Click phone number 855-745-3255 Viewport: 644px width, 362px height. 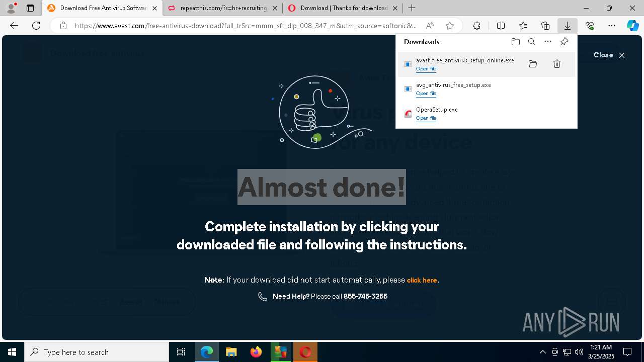[x=365, y=296]
